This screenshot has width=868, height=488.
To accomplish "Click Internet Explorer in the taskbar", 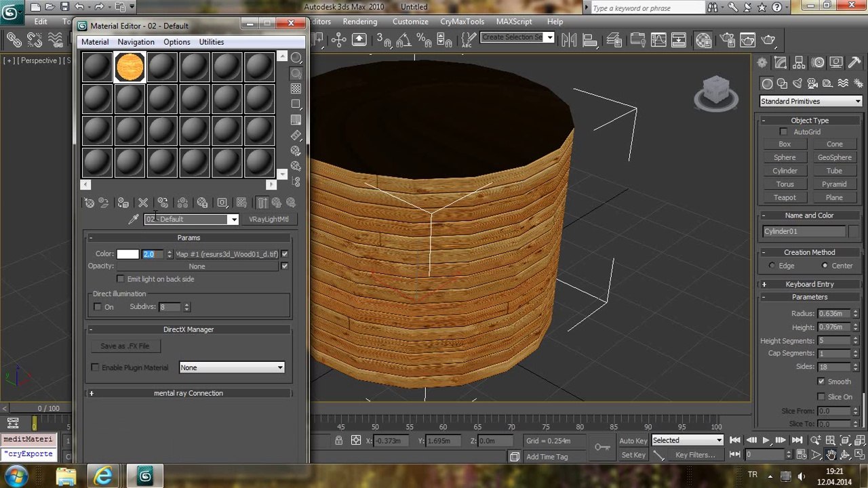I will [103, 476].
